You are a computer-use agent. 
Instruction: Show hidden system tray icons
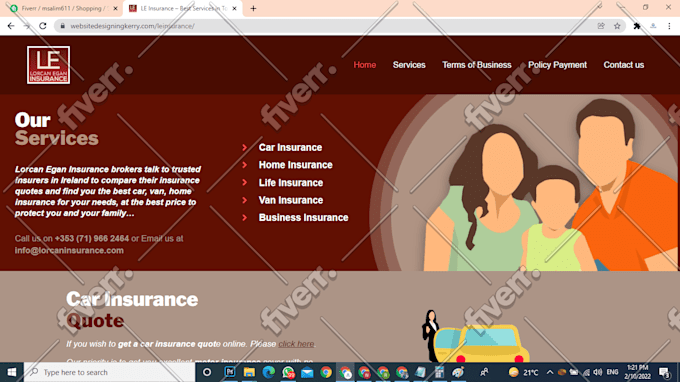coord(550,372)
